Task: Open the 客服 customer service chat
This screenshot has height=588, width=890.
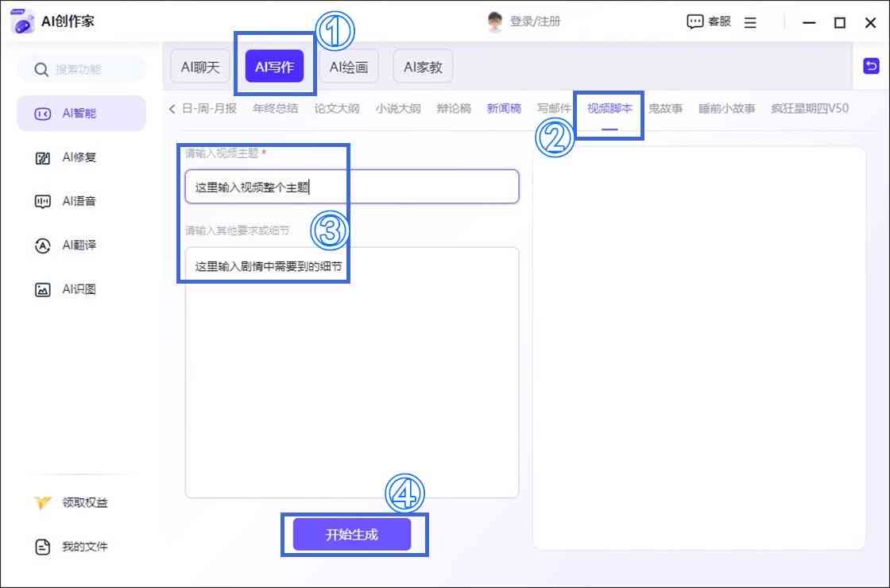Action: pos(709,21)
